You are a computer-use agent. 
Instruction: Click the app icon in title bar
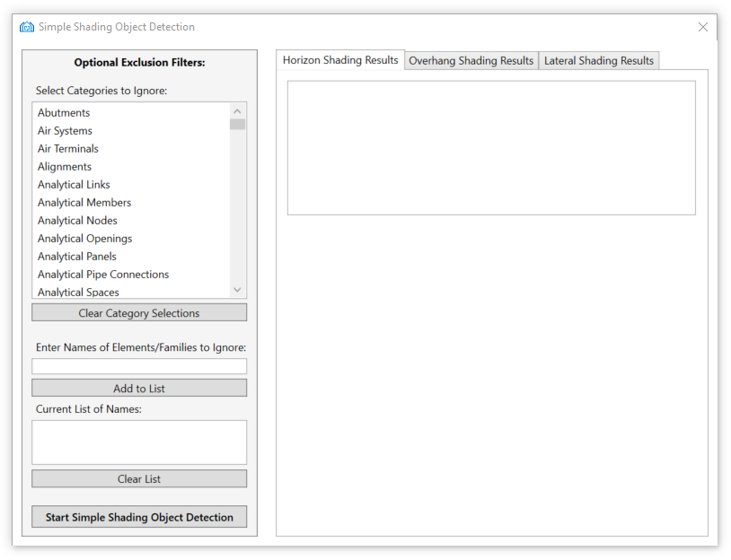click(x=27, y=27)
